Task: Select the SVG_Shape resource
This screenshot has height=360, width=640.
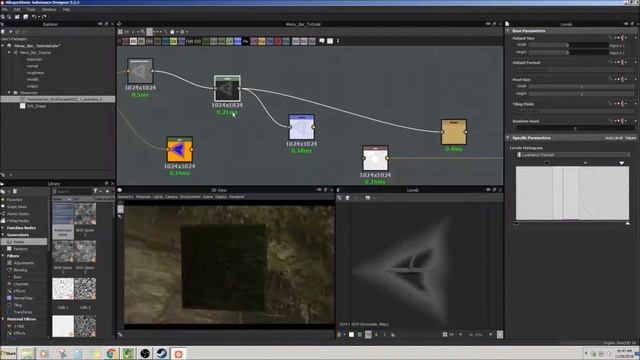Action: coord(37,106)
